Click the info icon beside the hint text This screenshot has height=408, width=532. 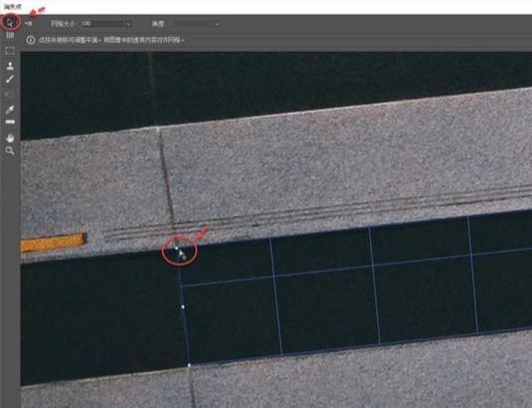click(31, 40)
